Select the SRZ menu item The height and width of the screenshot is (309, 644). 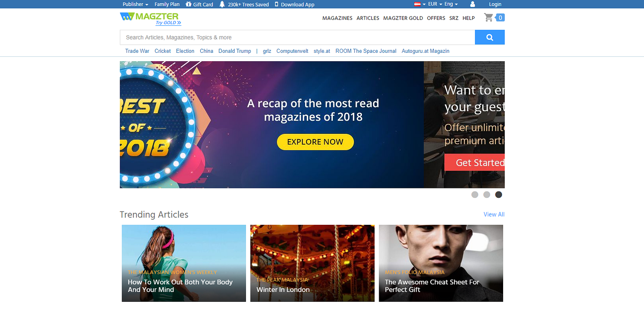(x=454, y=18)
